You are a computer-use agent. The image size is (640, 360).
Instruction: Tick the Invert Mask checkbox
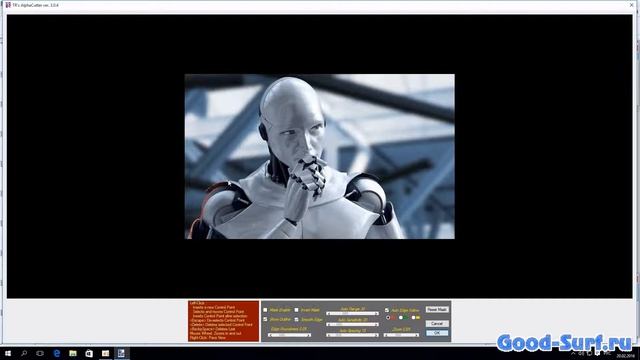[296, 310]
